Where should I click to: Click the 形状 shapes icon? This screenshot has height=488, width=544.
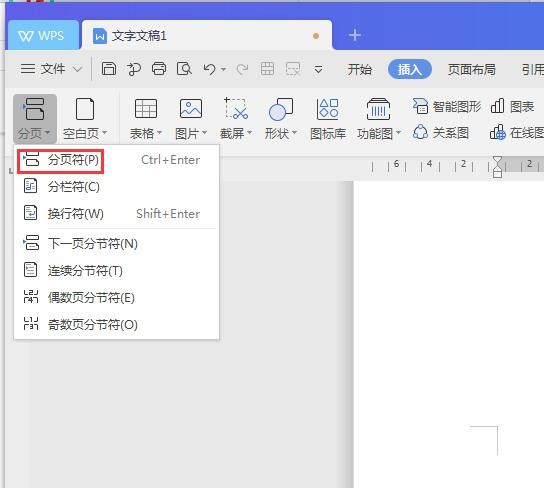coord(281,109)
